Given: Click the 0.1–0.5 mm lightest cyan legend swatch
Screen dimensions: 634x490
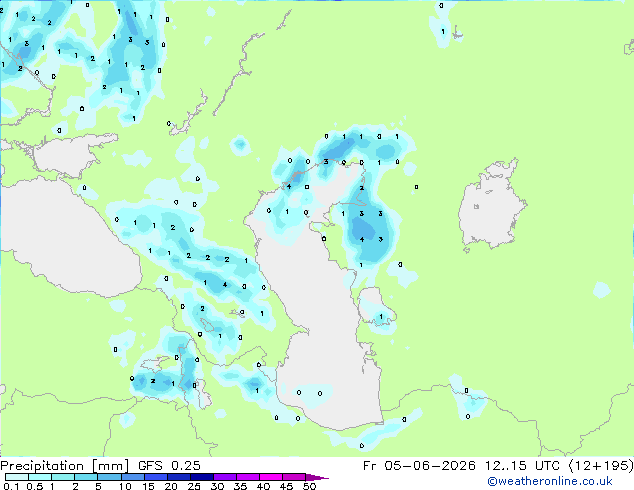Looking at the screenshot, I should 17,477.
